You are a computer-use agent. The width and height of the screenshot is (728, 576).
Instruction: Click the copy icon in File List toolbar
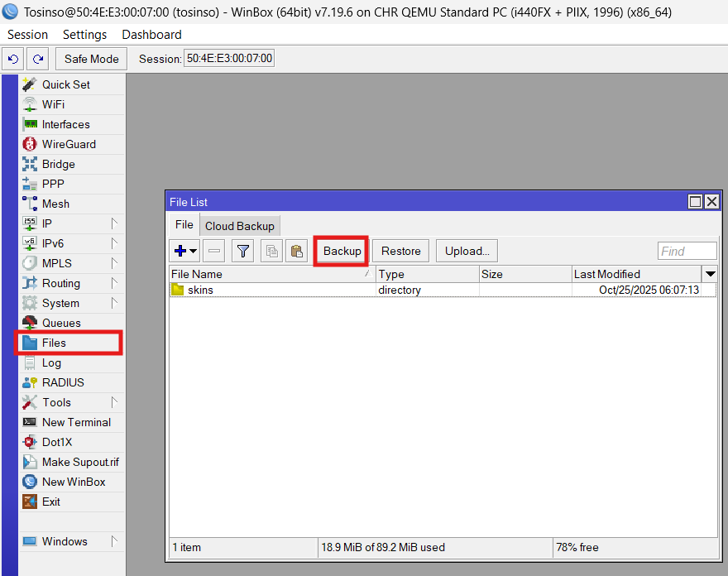click(x=271, y=251)
